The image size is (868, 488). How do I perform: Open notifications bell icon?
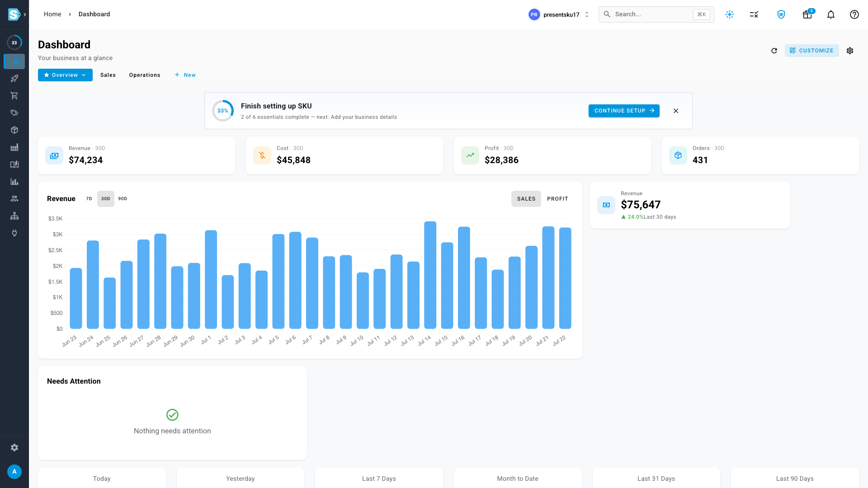[x=831, y=14]
